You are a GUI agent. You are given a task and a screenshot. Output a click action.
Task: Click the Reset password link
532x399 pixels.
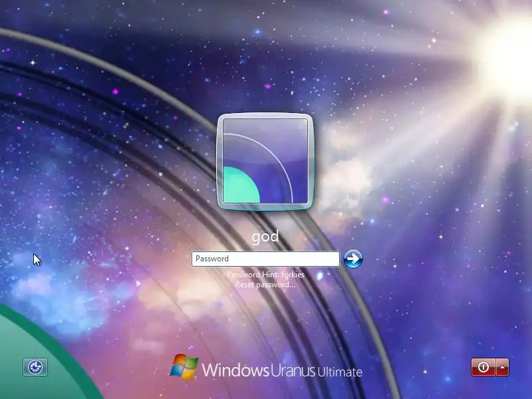[x=265, y=285]
